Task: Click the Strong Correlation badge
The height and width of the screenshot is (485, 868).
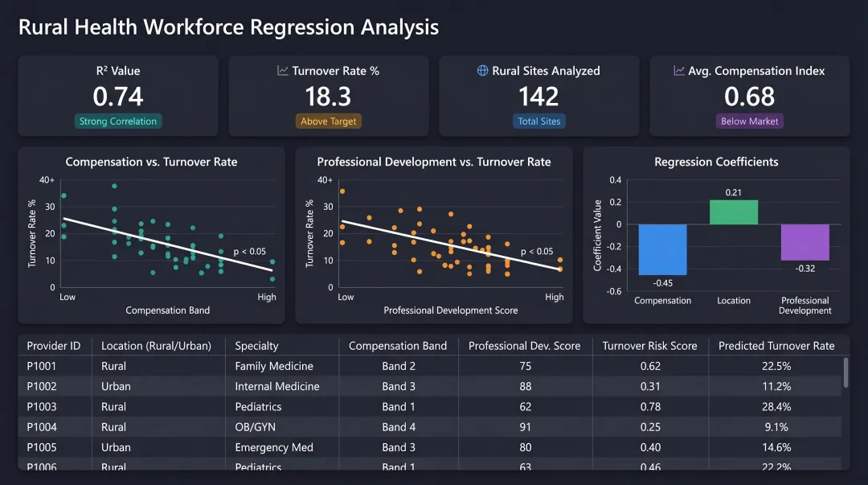Action: pyautogui.click(x=117, y=121)
